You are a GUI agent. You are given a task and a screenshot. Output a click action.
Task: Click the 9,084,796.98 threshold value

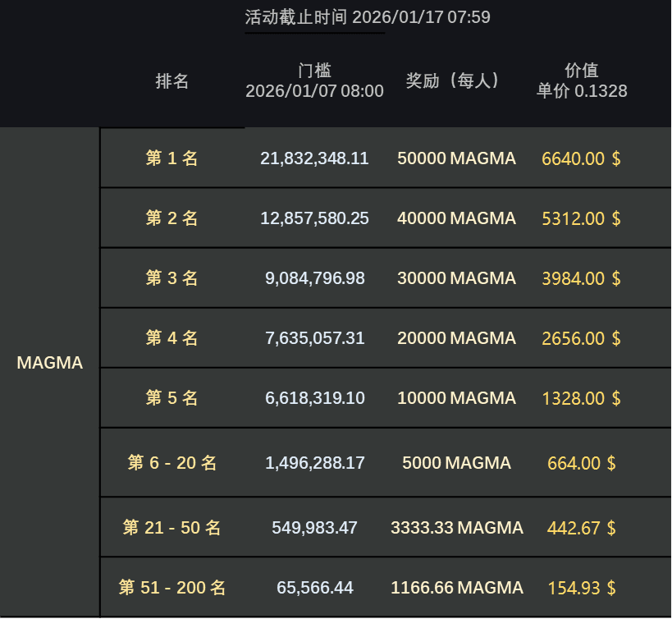pos(314,278)
